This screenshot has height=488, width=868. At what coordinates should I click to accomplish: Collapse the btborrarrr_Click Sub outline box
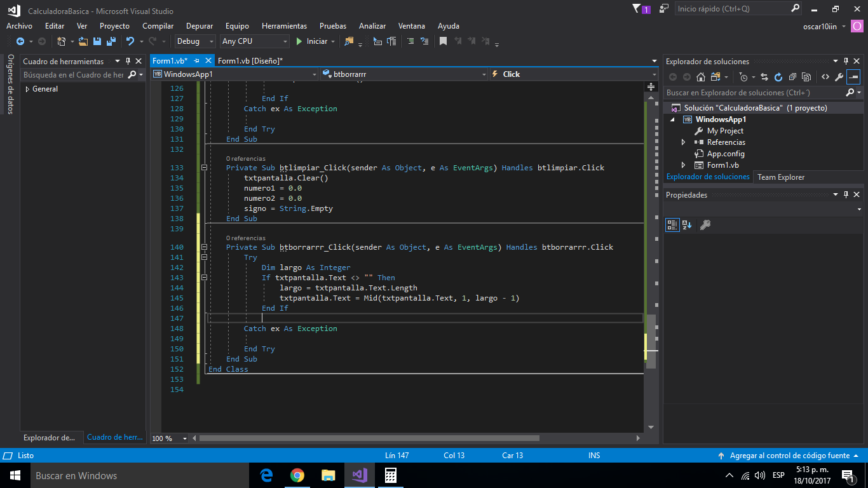click(x=204, y=247)
